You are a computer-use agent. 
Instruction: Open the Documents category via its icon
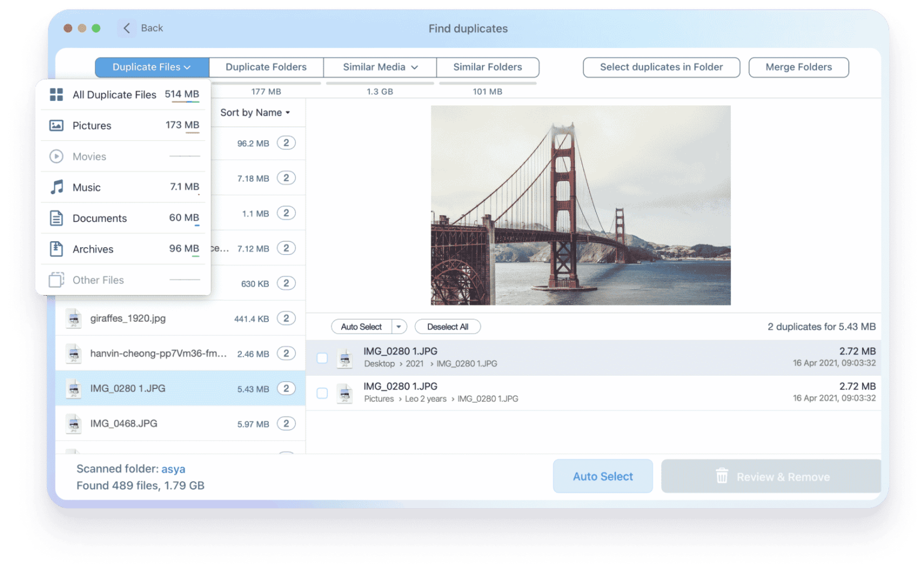tap(56, 218)
